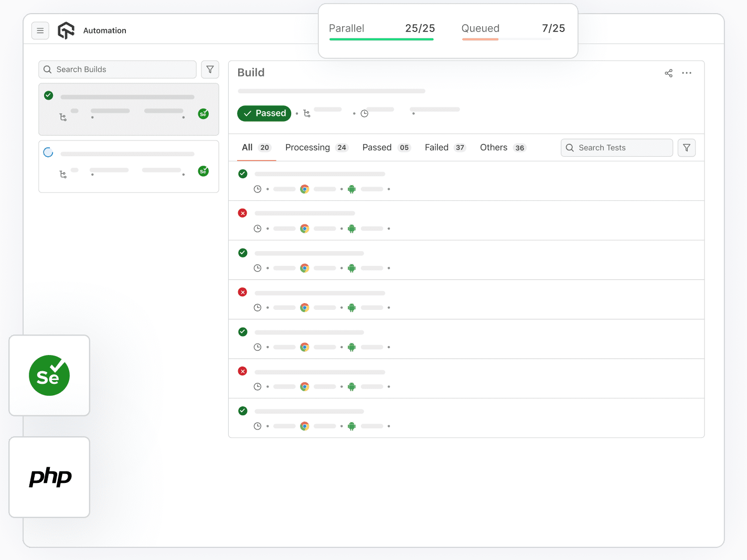Open the search icon in Search Builds field

[x=47, y=69]
